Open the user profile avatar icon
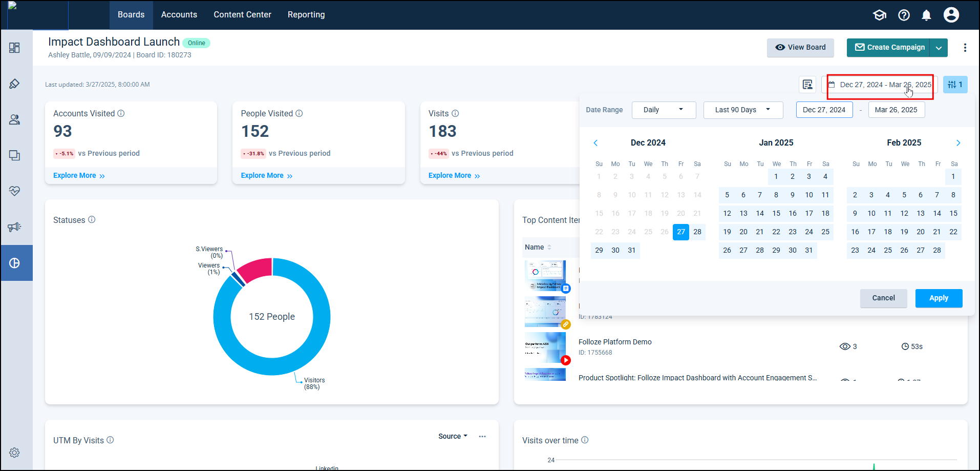The height and width of the screenshot is (471, 980). coord(951,15)
